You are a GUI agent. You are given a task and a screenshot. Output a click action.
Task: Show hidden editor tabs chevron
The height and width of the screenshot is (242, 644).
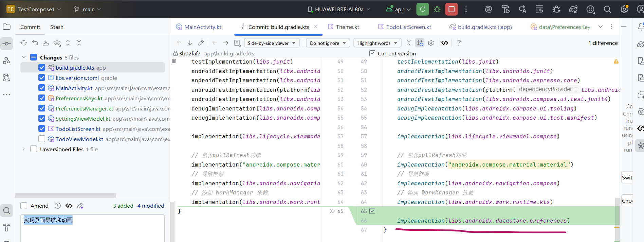tap(601, 27)
